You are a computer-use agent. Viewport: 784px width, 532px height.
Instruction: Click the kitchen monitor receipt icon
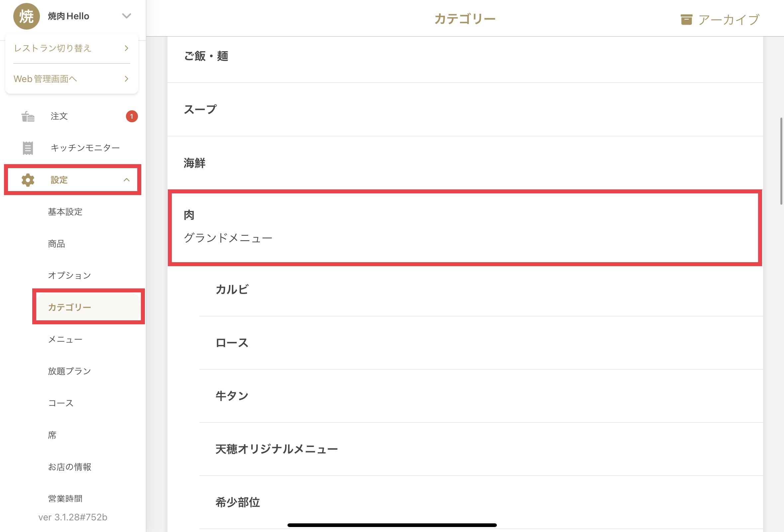click(x=28, y=148)
